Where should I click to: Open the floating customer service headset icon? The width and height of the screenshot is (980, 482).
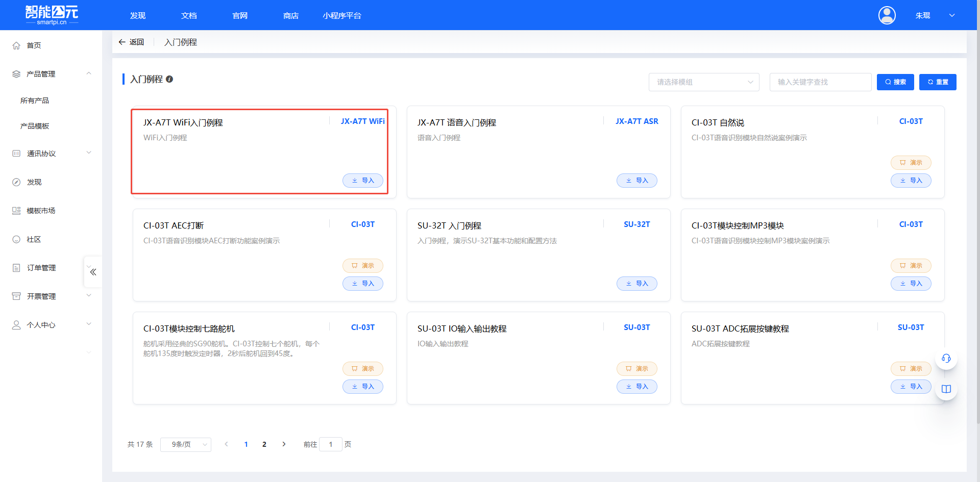point(946,359)
